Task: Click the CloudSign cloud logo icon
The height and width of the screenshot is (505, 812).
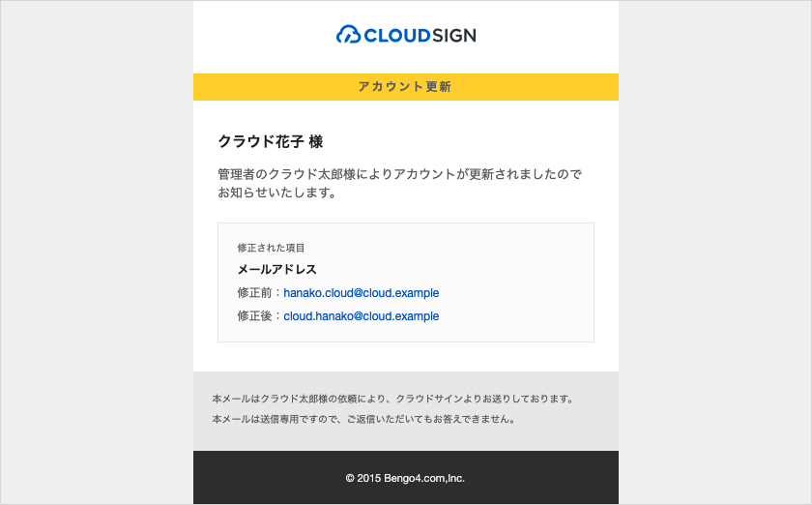Action: (x=348, y=34)
